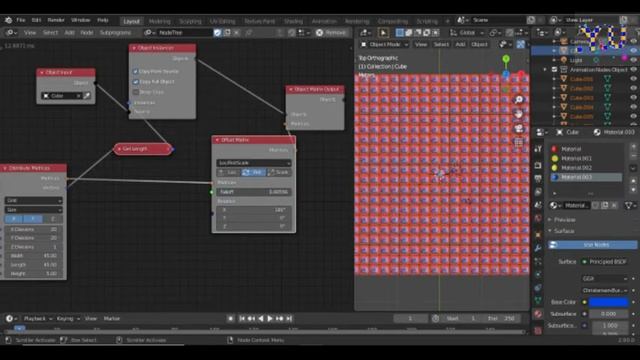Create a new node tree copy
640x360 pixels.
pyautogui.click(x=227, y=33)
